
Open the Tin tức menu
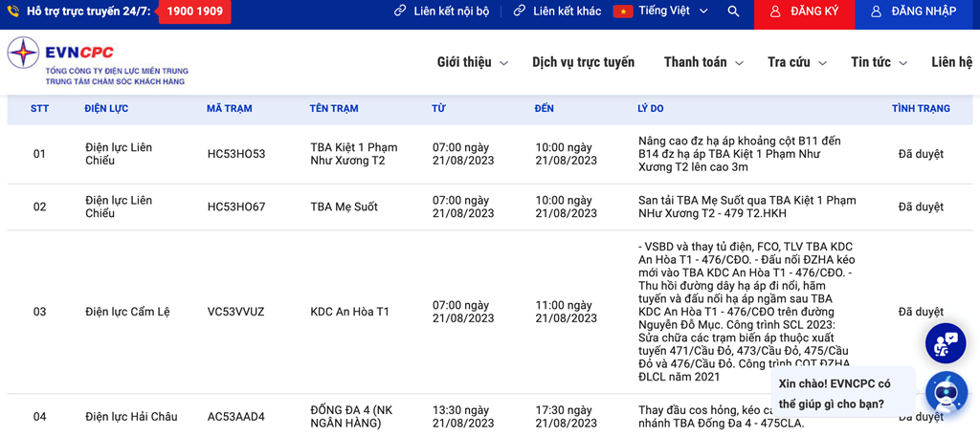(879, 62)
